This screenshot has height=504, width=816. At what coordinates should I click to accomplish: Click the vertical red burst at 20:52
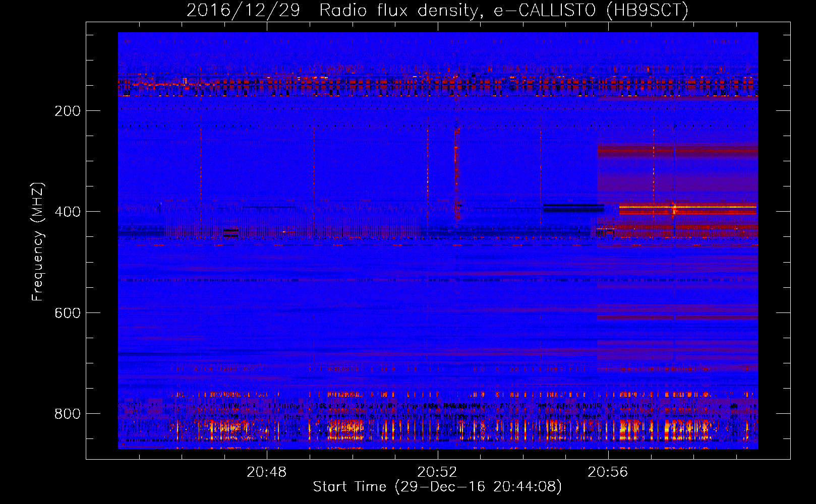(457, 171)
